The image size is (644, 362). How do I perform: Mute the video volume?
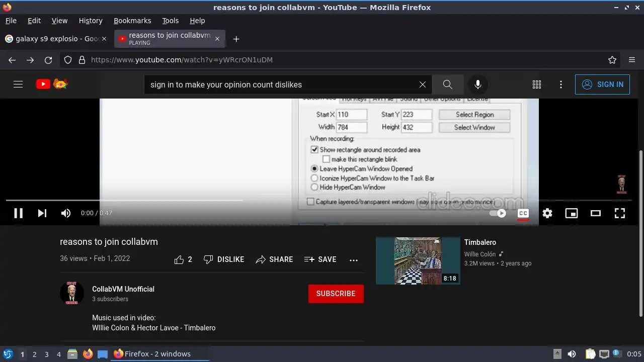(66, 213)
